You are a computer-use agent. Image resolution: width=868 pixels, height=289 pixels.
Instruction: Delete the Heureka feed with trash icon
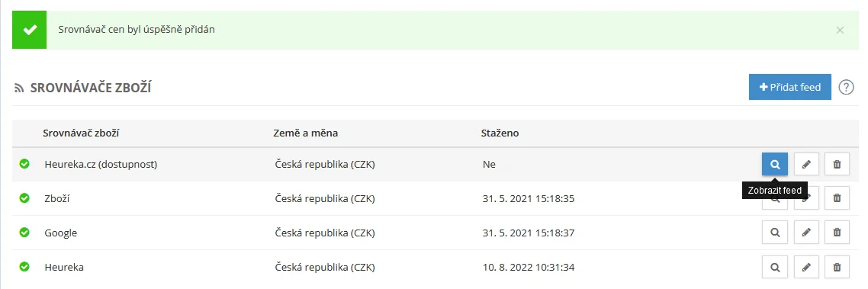pos(837,267)
